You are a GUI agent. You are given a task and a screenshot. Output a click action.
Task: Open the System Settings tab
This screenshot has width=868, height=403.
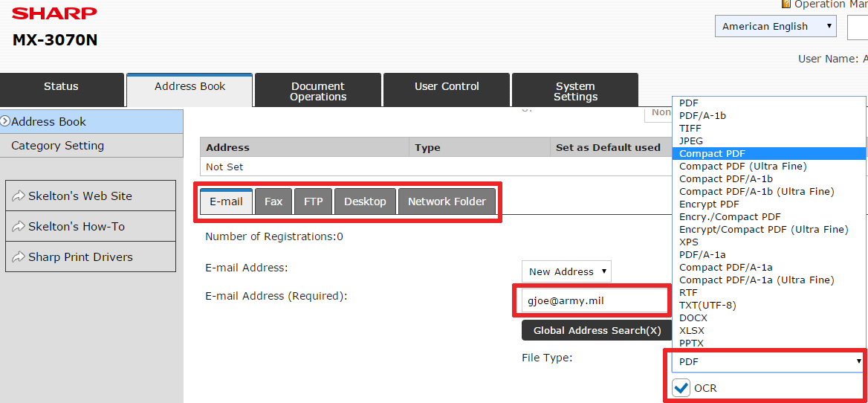tap(575, 91)
